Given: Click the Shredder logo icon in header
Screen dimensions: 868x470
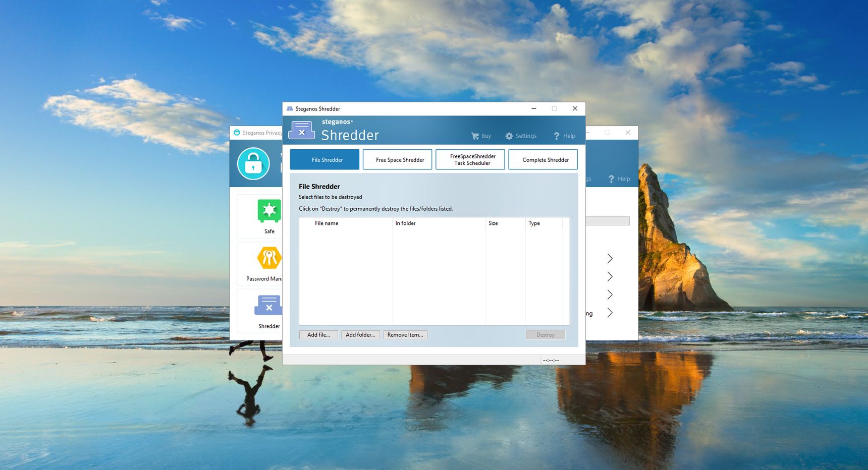Looking at the screenshot, I should tap(301, 130).
